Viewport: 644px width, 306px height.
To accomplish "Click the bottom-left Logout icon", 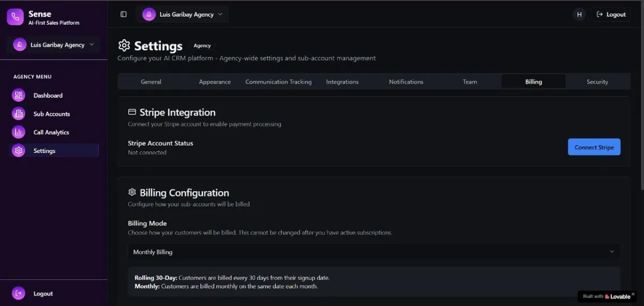I will (19, 293).
